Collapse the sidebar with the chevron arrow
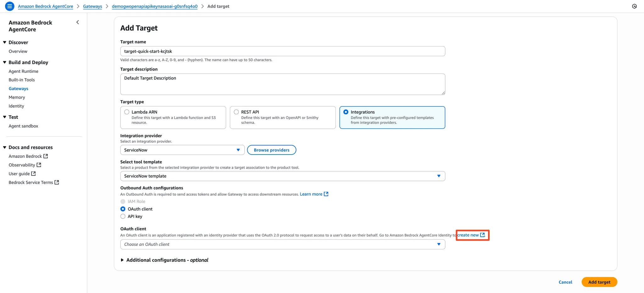The width and height of the screenshot is (644, 293). pyautogui.click(x=78, y=22)
